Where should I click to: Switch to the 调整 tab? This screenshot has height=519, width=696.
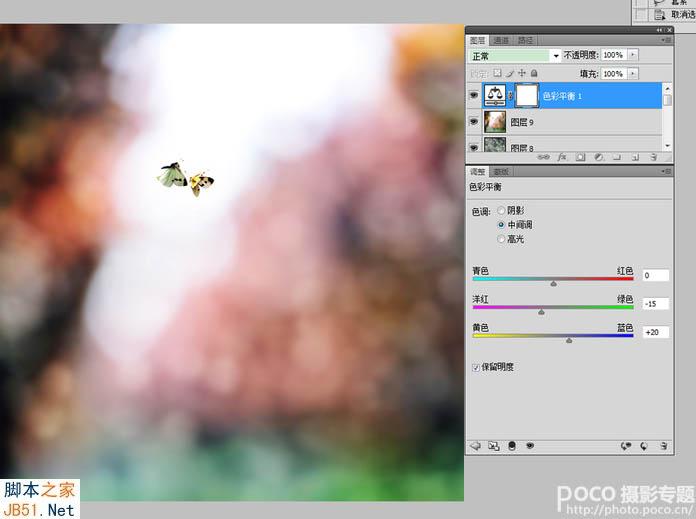point(478,171)
